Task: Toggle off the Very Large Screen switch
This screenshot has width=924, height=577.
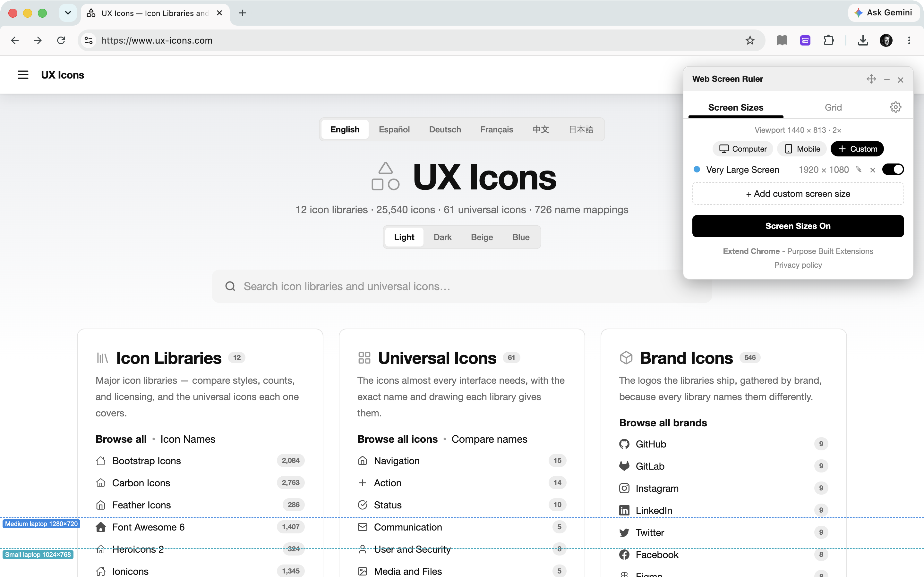Action: 893,170
